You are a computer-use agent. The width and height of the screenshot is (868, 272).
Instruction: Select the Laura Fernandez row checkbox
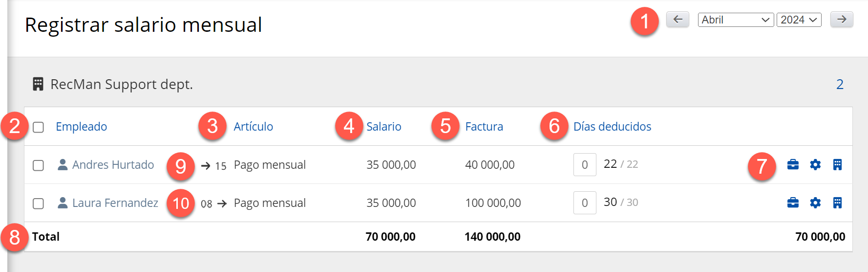click(x=38, y=204)
